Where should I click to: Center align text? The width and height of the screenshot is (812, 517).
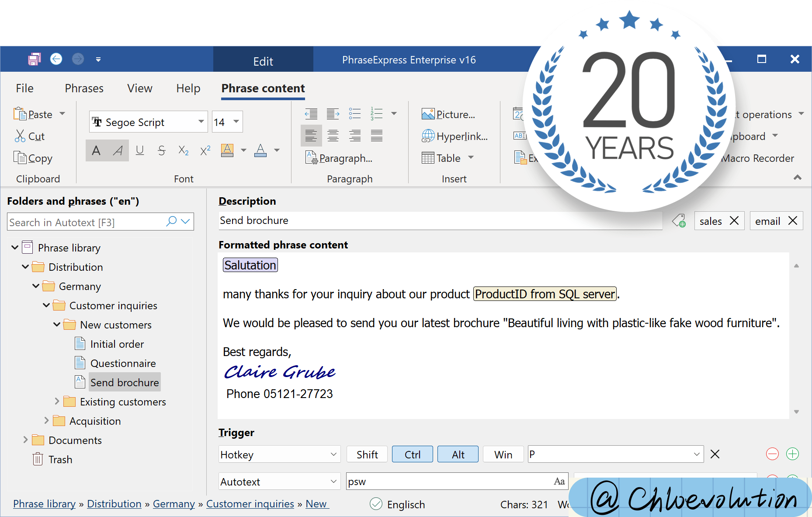333,136
